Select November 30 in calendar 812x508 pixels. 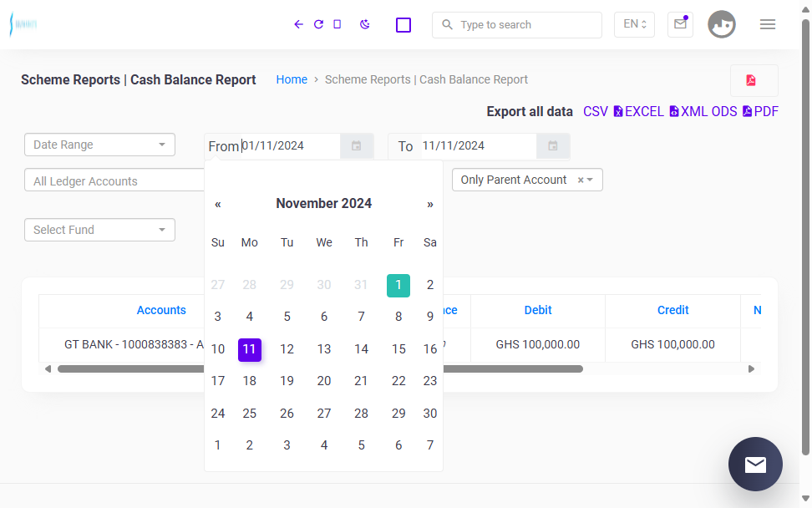(430, 414)
